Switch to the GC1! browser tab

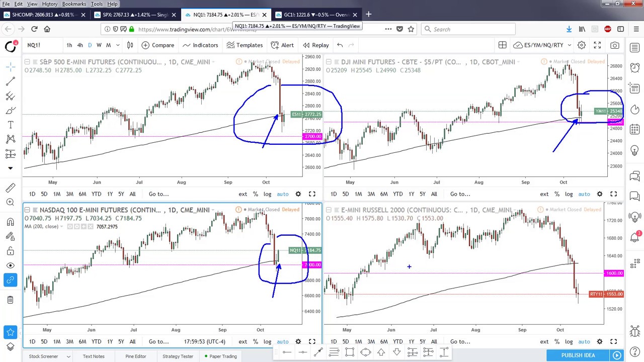point(316,15)
